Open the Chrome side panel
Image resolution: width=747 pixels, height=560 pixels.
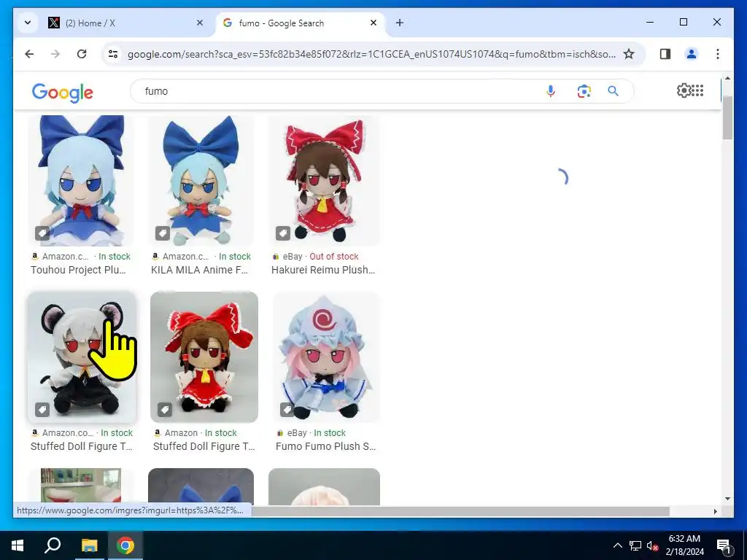coord(665,54)
